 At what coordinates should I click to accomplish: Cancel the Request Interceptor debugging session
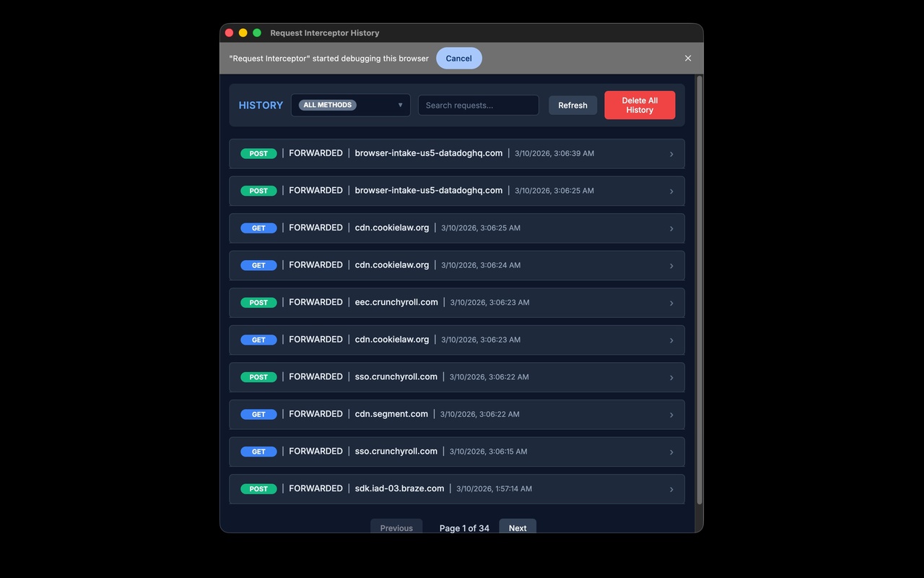click(x=459, y=58)
